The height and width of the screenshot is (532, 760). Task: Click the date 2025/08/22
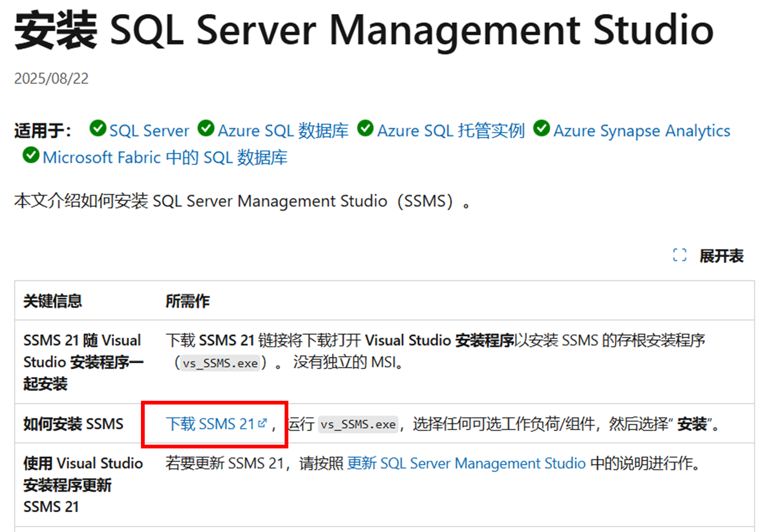pos(51,79)
